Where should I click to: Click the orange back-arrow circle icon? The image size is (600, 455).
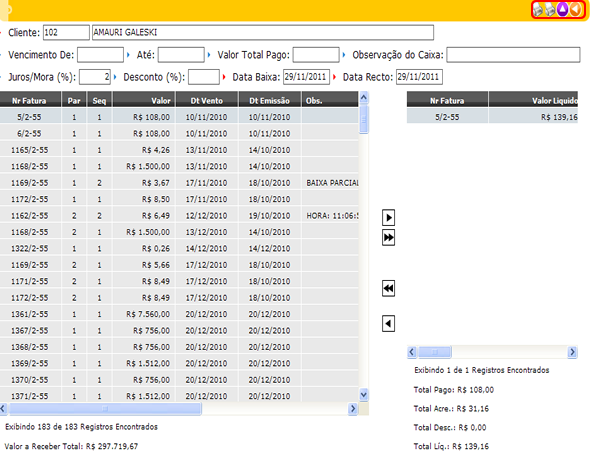click(x=574, y=10)
